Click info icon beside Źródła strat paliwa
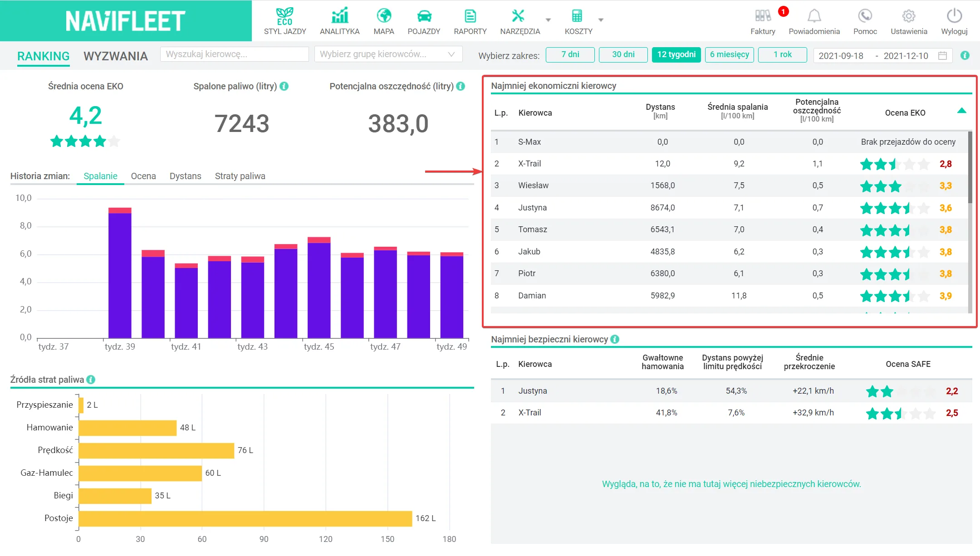The height and width of the screenshot is (556, 980). pyautogui.click(x=91, y=380)
